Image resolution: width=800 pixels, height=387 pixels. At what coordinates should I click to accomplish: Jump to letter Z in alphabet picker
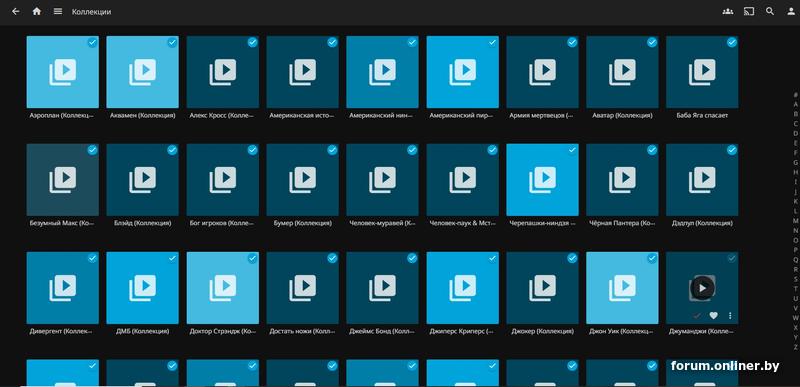tap(795, 347)
